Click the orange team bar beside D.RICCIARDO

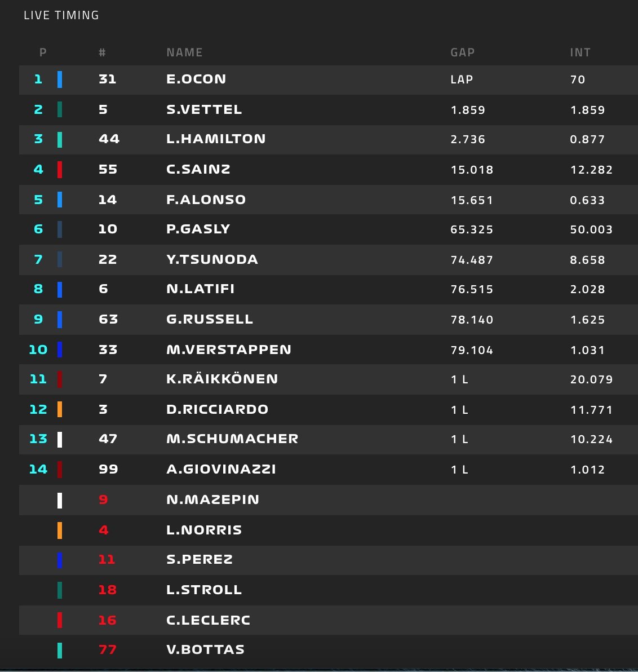[x=60, y=409]
